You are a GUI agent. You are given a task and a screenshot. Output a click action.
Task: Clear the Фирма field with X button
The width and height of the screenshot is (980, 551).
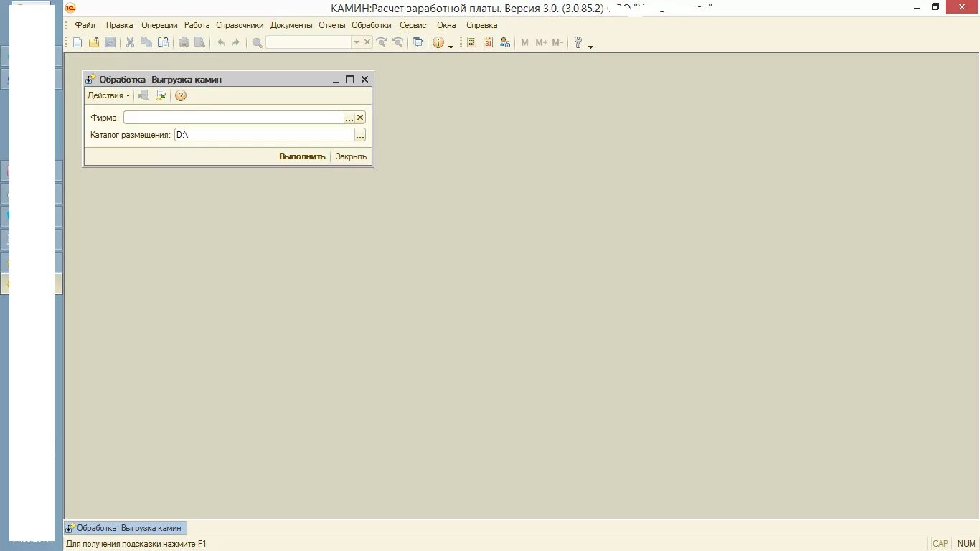click(360, 118)
